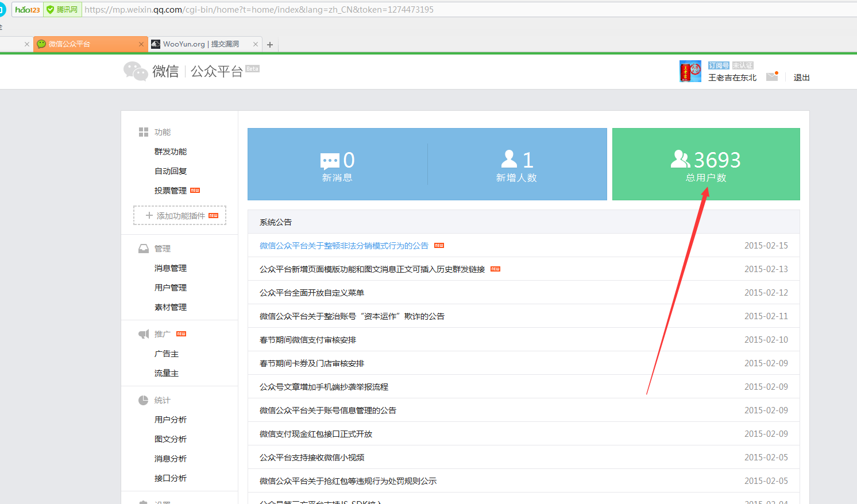
Task: Click the browser address bar URL
Action: (259, 9)
